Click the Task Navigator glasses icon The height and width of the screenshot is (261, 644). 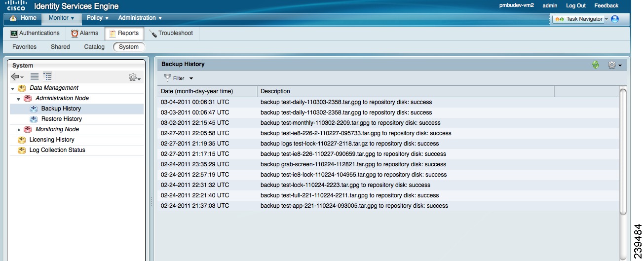coord(560,19)
